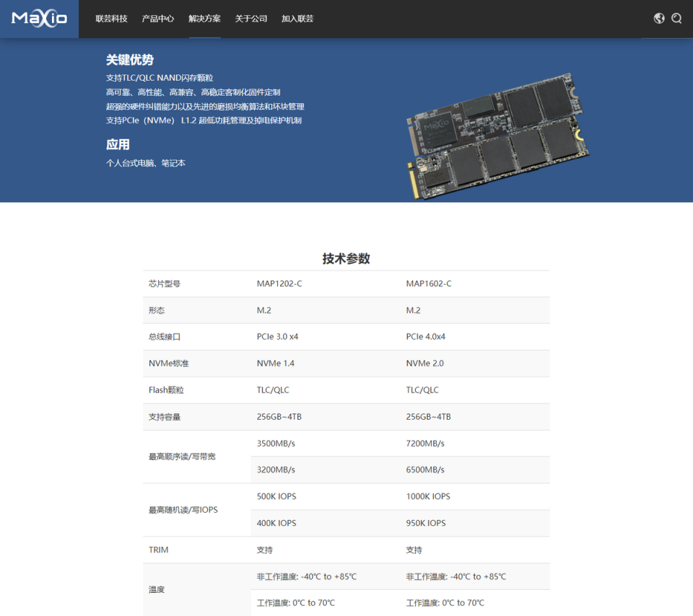Click the Maxio logo

click(38, 18)
